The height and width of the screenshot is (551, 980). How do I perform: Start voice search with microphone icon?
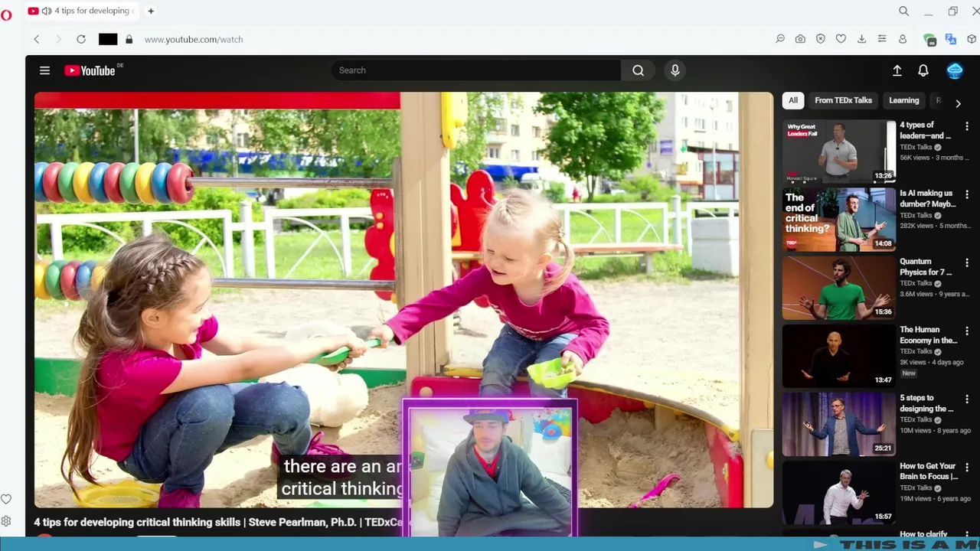[x=675, y=70]
